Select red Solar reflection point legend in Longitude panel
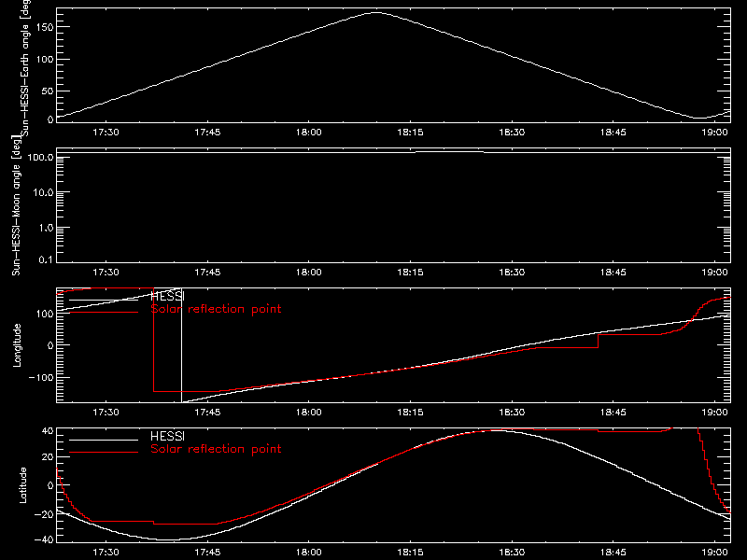This screenshot has width=747, height=560. point(216,309)
